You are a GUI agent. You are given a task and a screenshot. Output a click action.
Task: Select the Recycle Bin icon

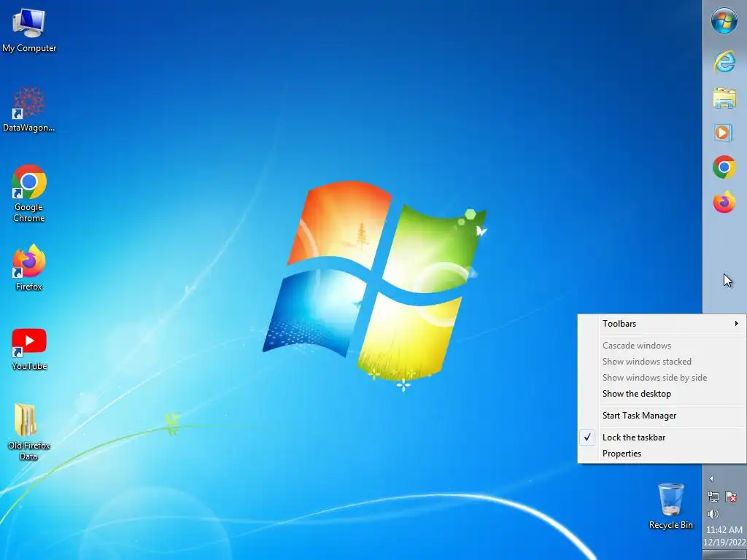click(671, 506)
